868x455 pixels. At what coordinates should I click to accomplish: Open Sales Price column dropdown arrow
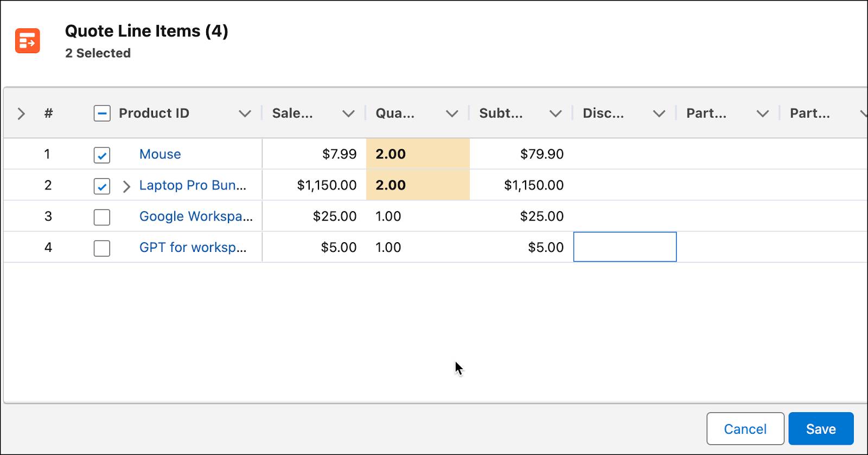[348, 113]
